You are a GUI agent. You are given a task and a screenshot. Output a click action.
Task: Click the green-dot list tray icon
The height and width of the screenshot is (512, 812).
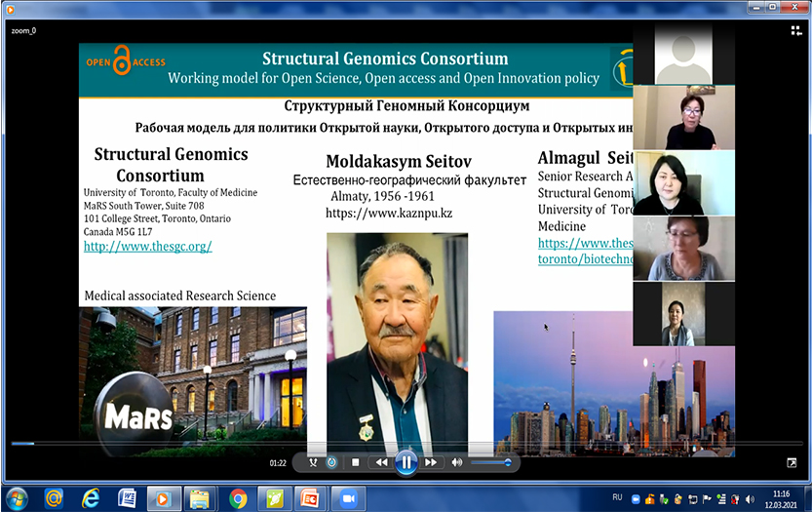721,499
